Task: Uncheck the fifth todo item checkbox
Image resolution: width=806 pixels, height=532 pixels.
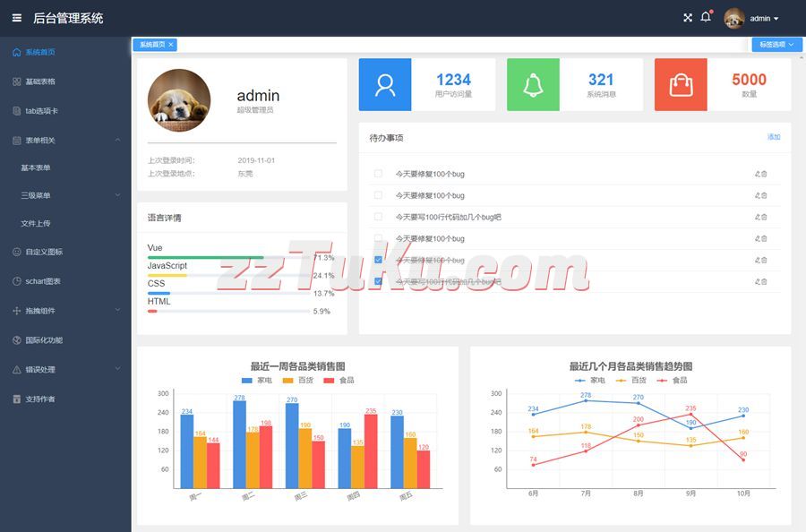Action: (x=378, y=260)
